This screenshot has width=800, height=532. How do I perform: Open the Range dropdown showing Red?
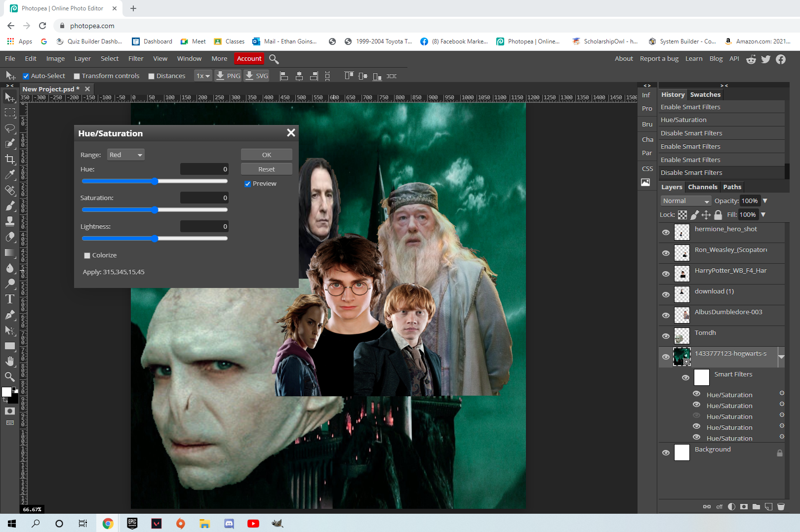click(126, 155)
